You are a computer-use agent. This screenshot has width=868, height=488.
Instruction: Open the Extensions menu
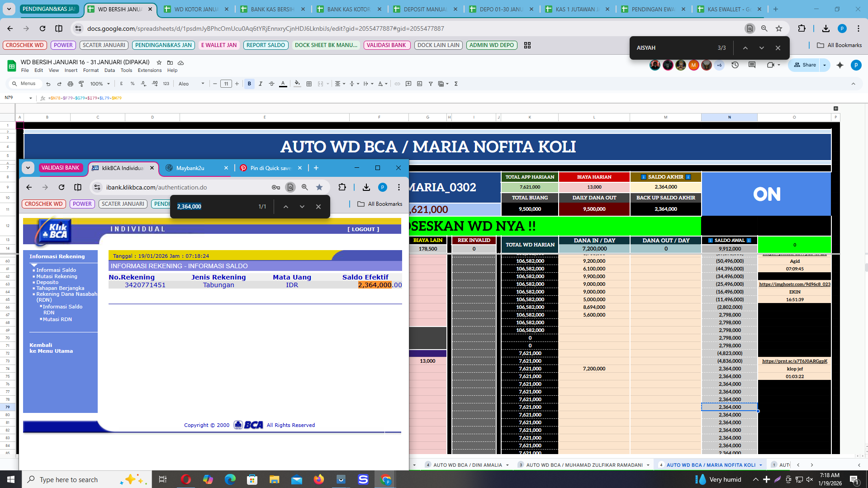pyautogui.click(x=150, y=71)
